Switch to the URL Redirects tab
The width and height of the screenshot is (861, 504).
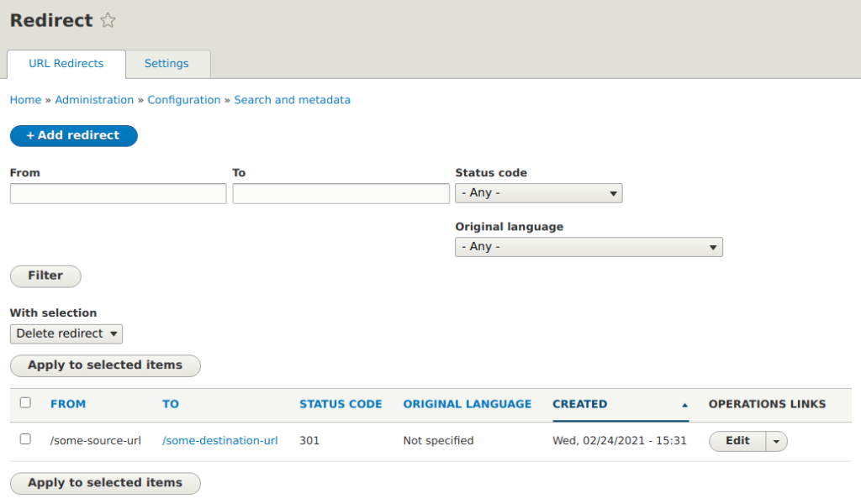click(66, 64)
